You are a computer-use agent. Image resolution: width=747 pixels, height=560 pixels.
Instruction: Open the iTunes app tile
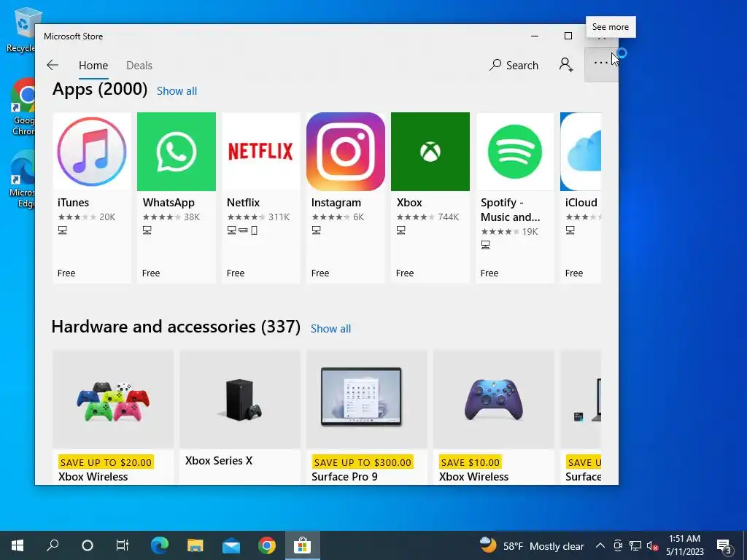91,198
